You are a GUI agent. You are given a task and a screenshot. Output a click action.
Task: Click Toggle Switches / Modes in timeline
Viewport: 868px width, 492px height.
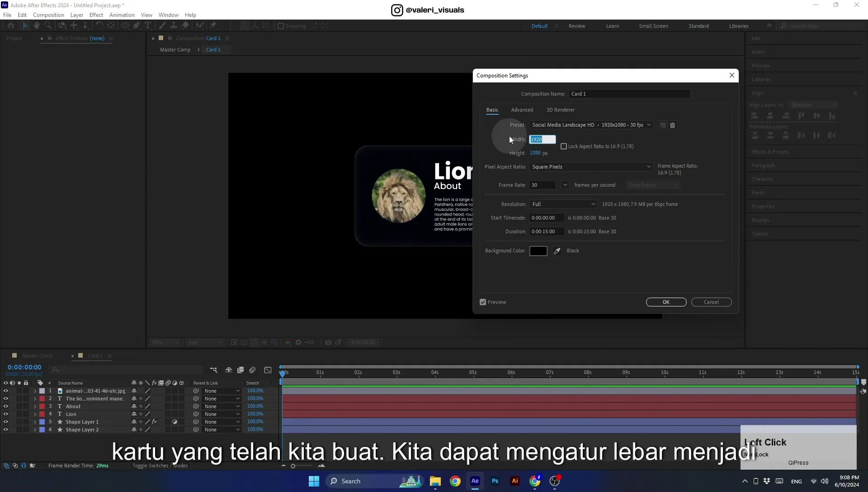point(160,466)
